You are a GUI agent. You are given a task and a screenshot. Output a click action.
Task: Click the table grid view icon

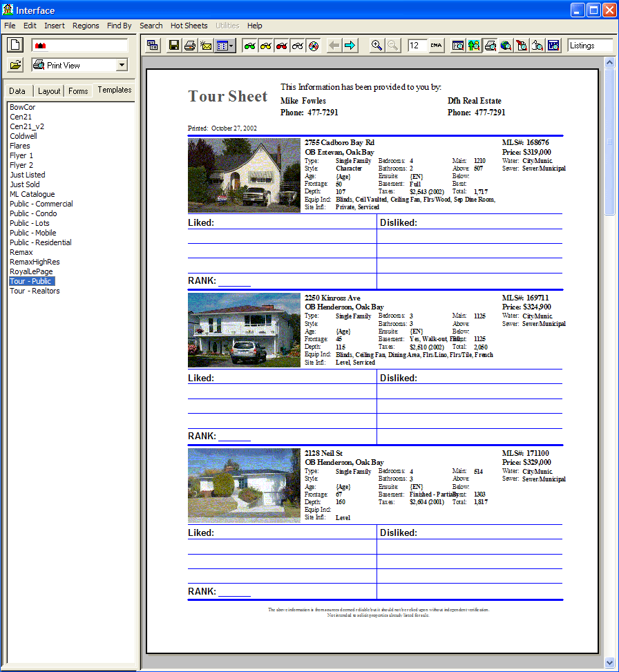coord(222,46)
